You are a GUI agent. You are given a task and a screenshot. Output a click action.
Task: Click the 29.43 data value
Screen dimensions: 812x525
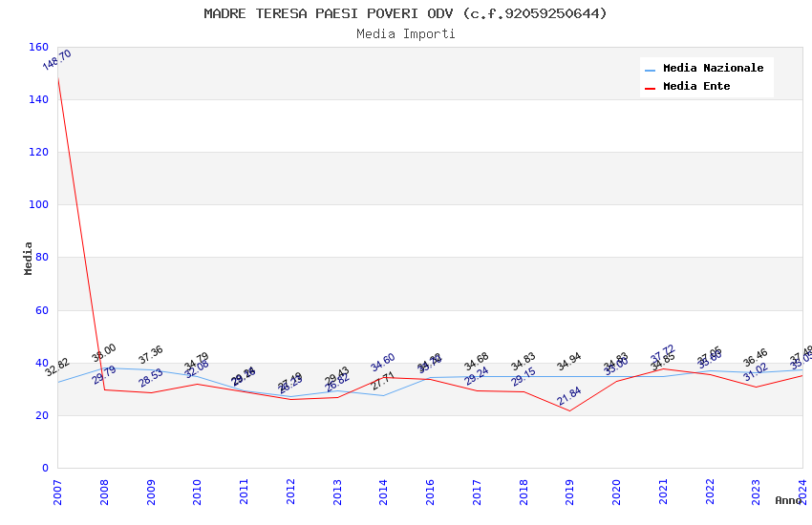tap(337, 376)
